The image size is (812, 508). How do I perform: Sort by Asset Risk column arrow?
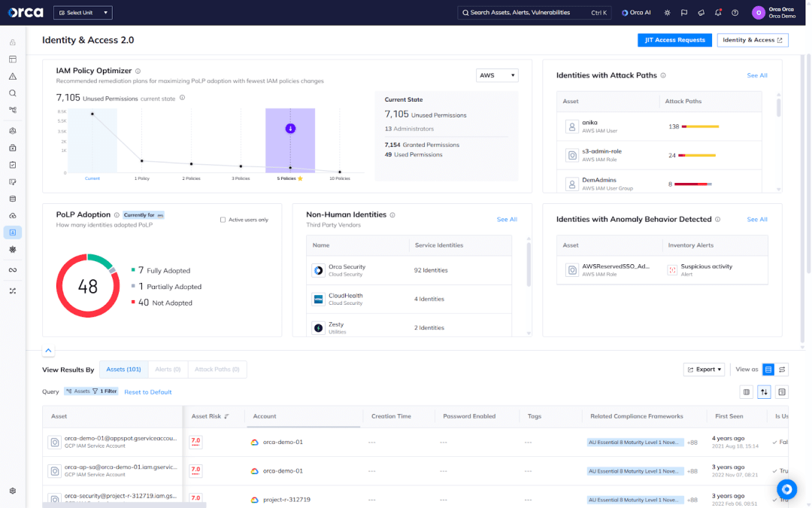(226, 416)
